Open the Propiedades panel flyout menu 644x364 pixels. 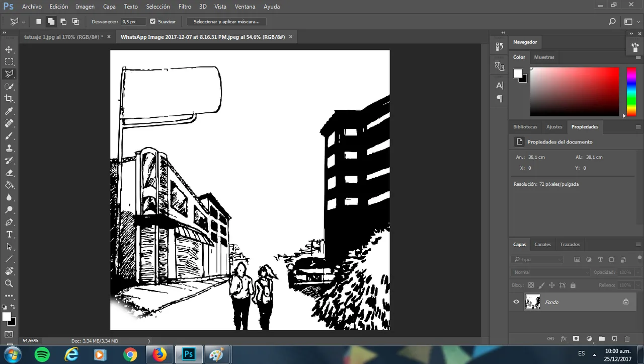tap(638, 127)
